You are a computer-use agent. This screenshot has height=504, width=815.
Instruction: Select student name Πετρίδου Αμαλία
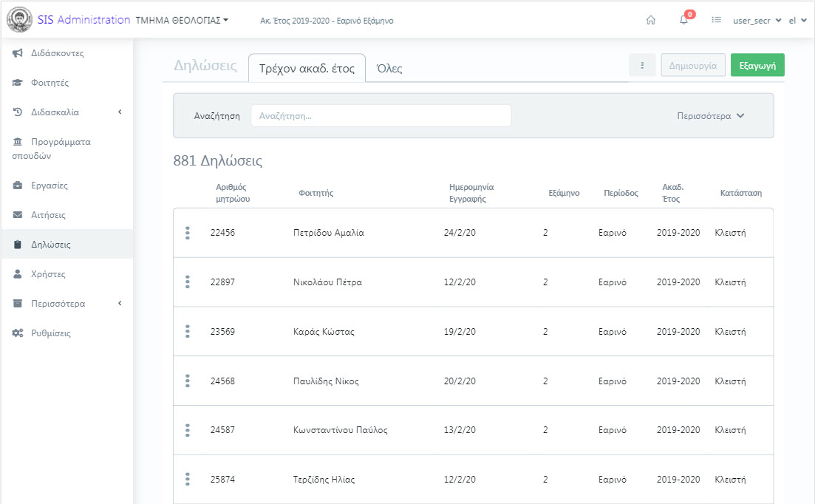pos(329,233)
